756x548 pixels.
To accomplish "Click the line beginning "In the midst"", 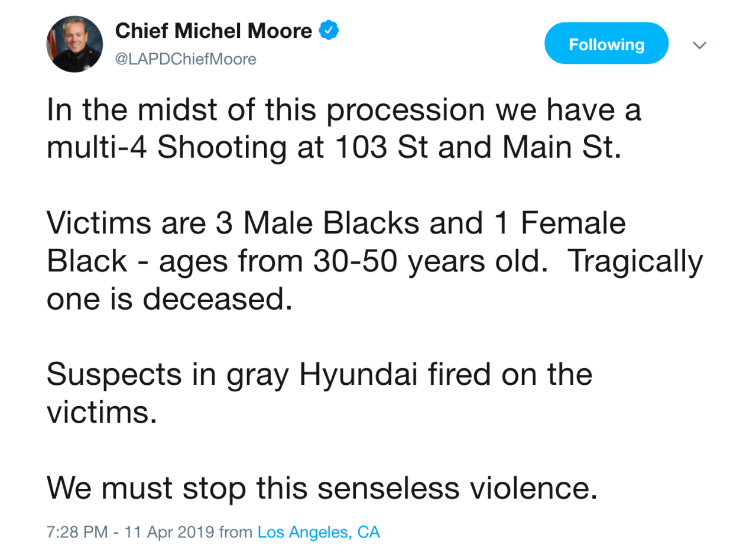I will pyautogui.click(x=343, y=110).
